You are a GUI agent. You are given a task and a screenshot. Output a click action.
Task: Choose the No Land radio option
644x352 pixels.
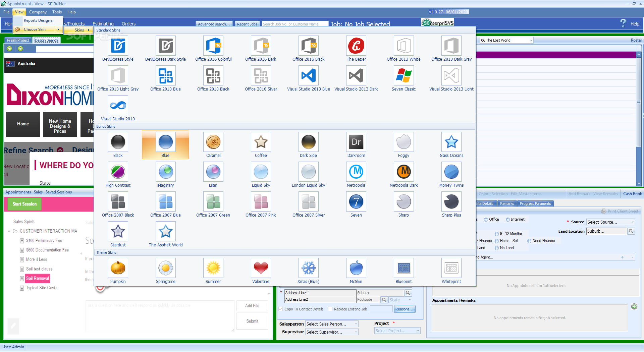[497, 248]
